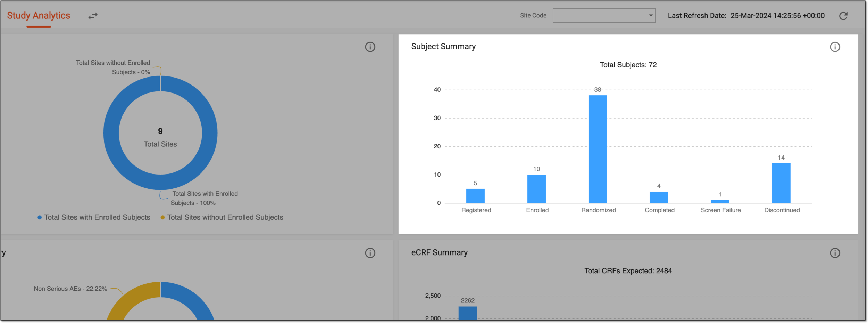Open info icon on Subject Summary panel
868x323 pixels.
point(835,47)
